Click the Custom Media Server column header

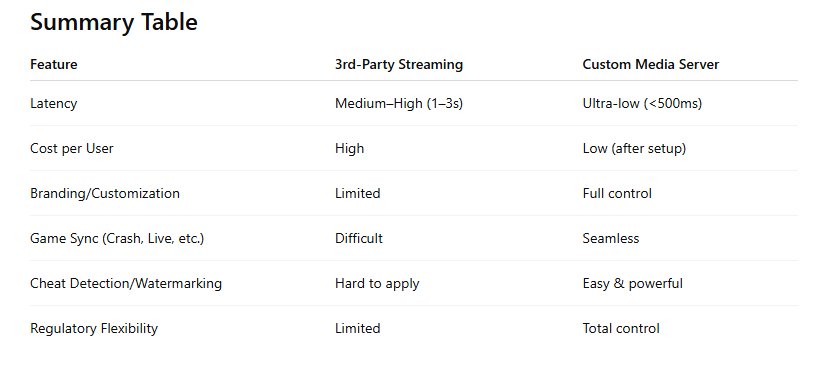651,64
